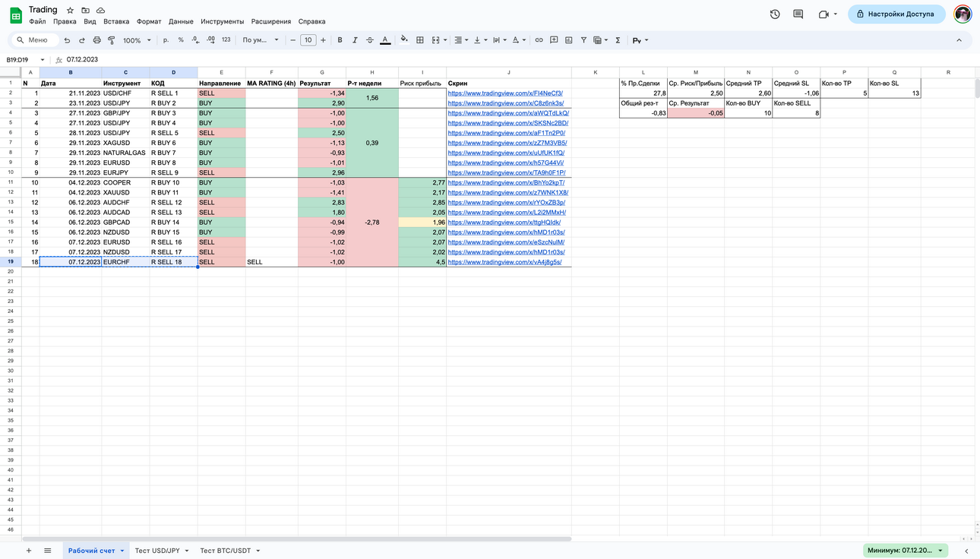Open tradingview link vA4j8g5s

tap(504, 262)
